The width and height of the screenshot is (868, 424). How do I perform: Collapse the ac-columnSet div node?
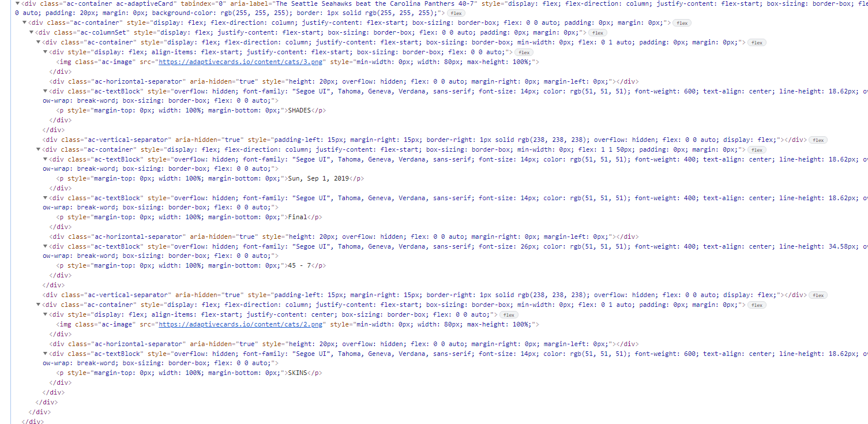point(31,33)
